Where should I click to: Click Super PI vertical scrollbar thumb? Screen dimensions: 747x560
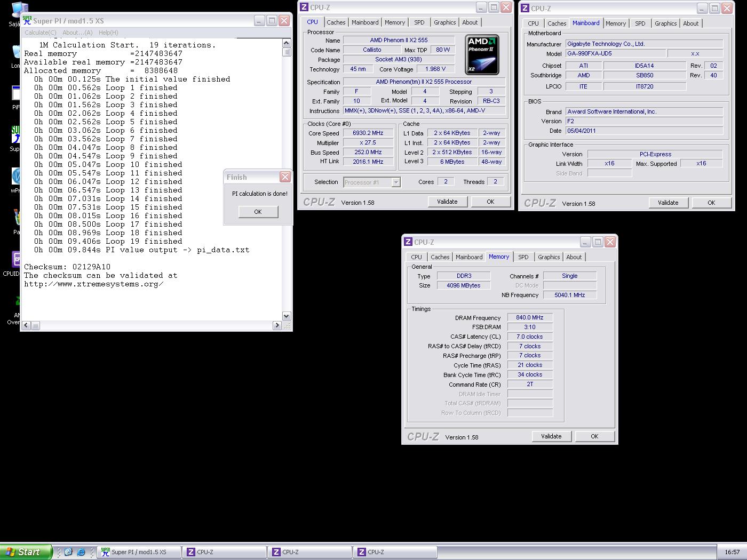(x=287, y=52)
